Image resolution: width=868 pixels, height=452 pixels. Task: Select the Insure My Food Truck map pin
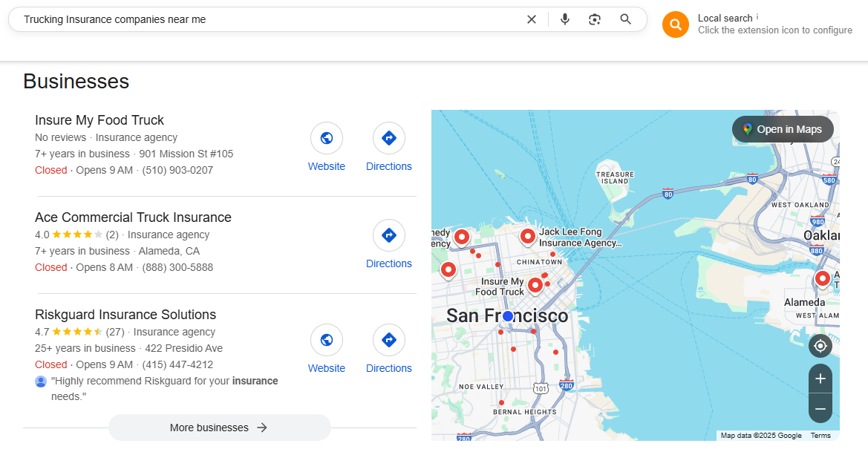(535, 286)
